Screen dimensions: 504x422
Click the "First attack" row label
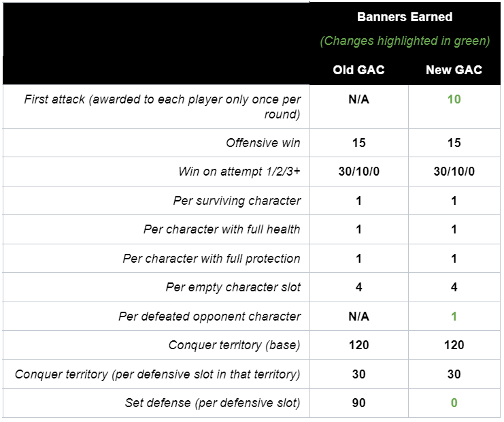tap(163, 106)
